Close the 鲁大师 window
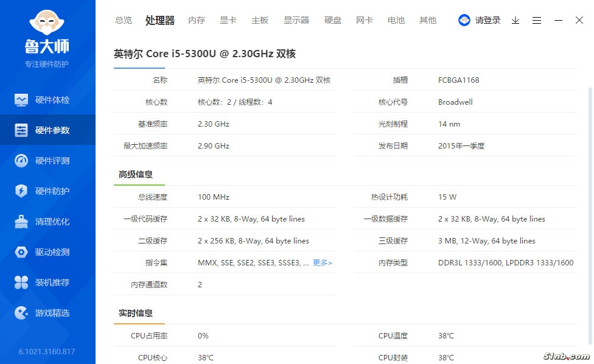 click(x=579, y=20)
